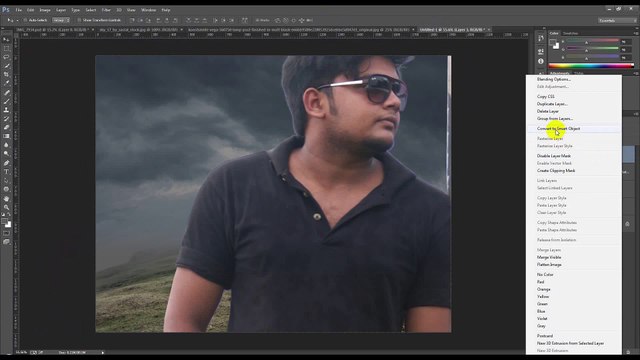Open the Help menu
640x360 pixels.
pyautogui.click(x=166, y=10)
